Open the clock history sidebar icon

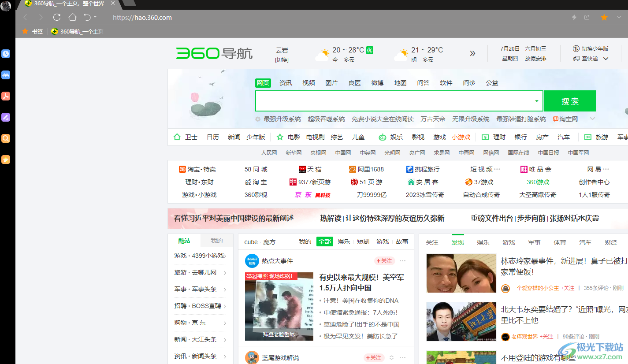6,54
